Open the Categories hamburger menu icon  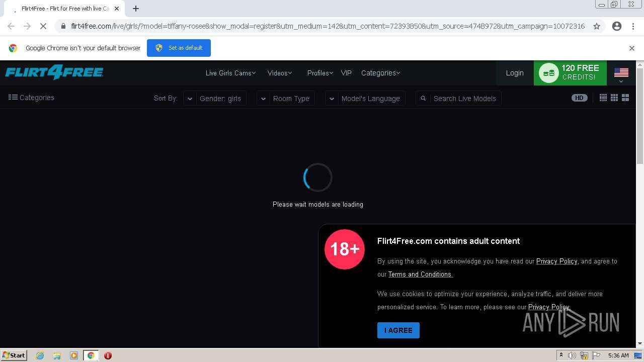[13, 98]
